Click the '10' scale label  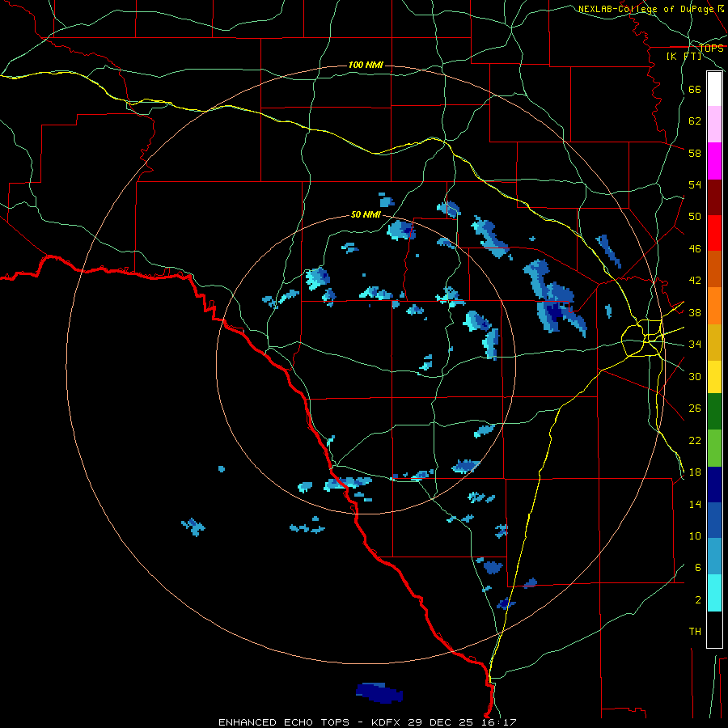click(695, 535)
